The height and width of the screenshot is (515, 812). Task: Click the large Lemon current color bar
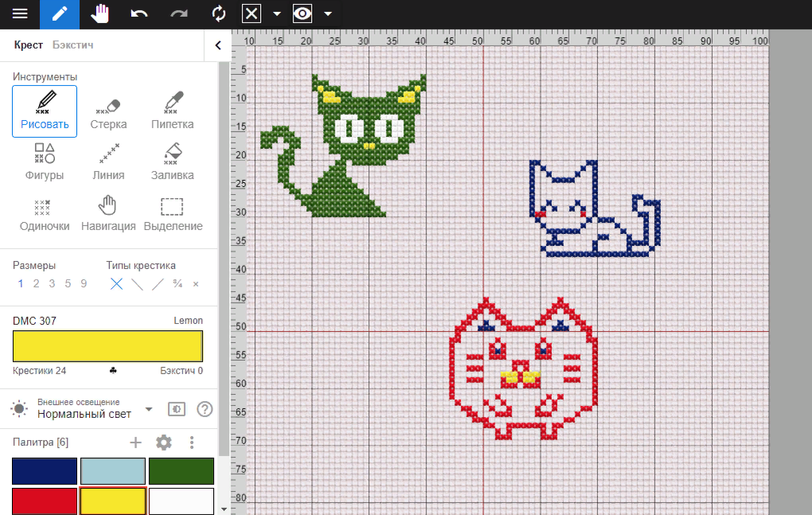[x=107, y=346]
